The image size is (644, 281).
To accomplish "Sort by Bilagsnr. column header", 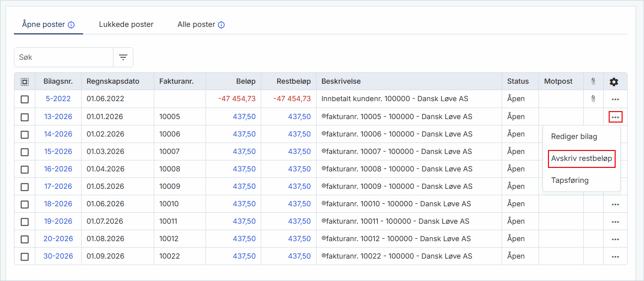I will (58, 81).
